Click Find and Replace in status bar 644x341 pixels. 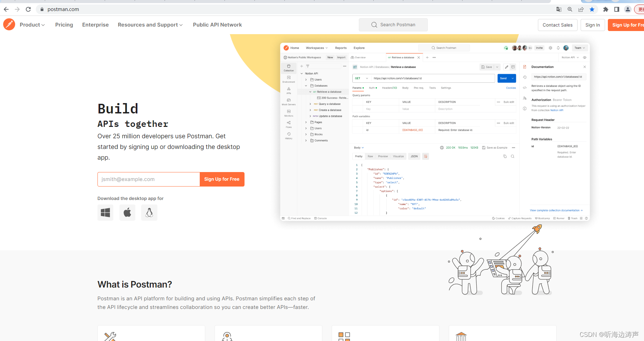299,218
